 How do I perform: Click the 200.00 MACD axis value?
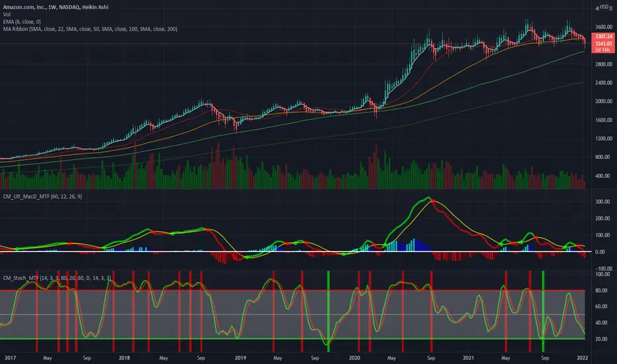tap(602, 218)
